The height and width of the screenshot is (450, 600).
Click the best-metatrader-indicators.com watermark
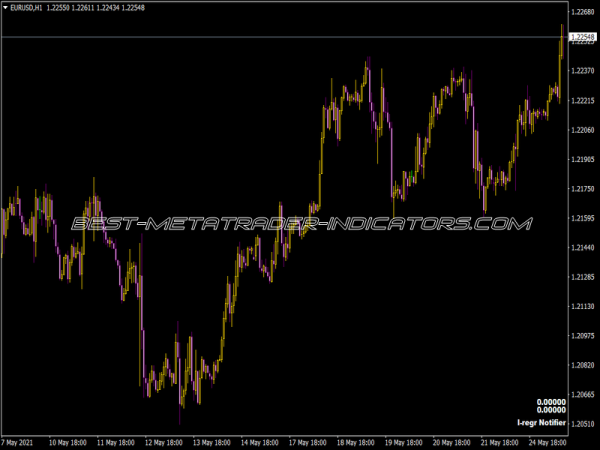[x=300, y=224]
